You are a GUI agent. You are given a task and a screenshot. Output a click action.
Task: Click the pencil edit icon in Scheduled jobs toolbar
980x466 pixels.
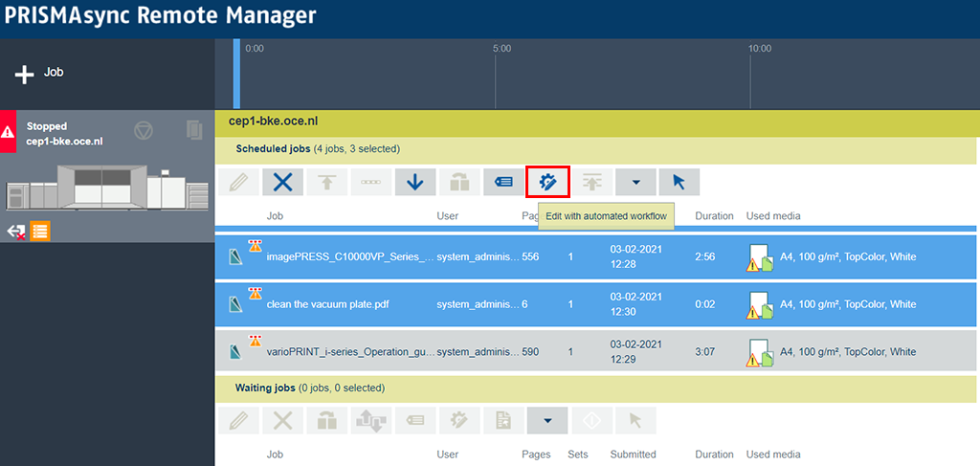pos(238,183)
